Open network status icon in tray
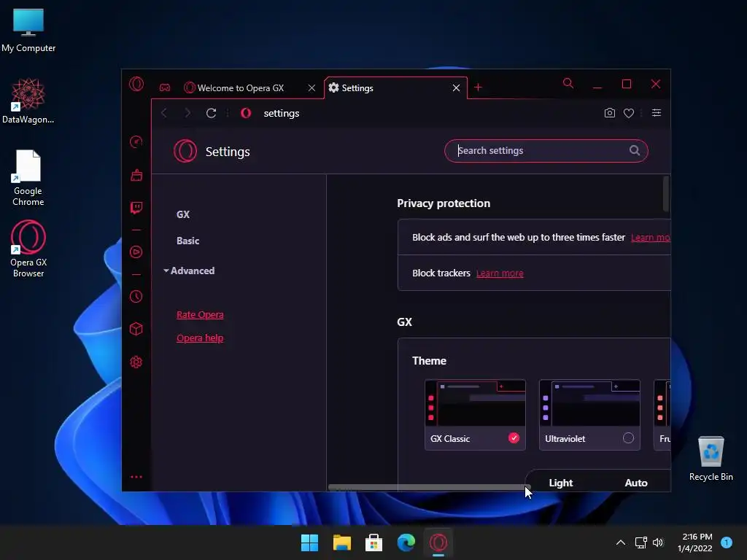 pos(640,542)
